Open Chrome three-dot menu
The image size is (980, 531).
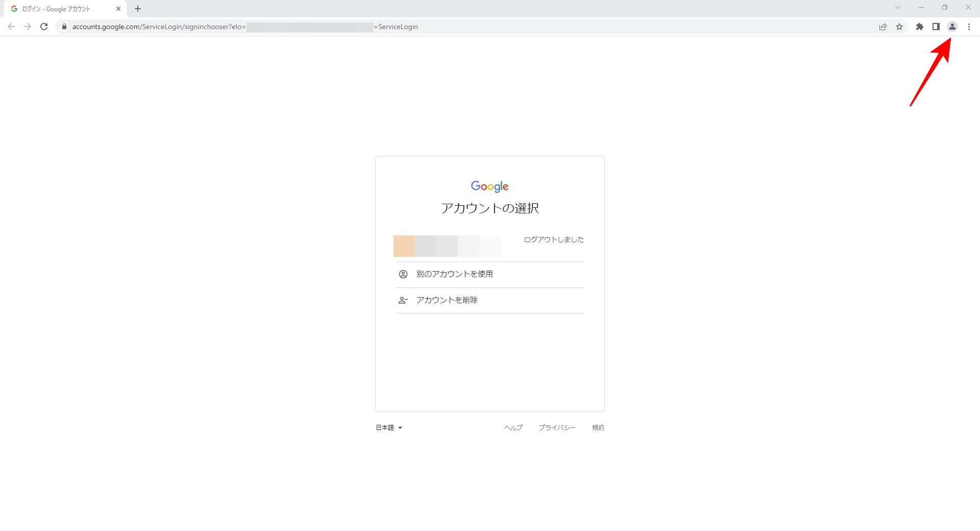click(x=969, y=27)
